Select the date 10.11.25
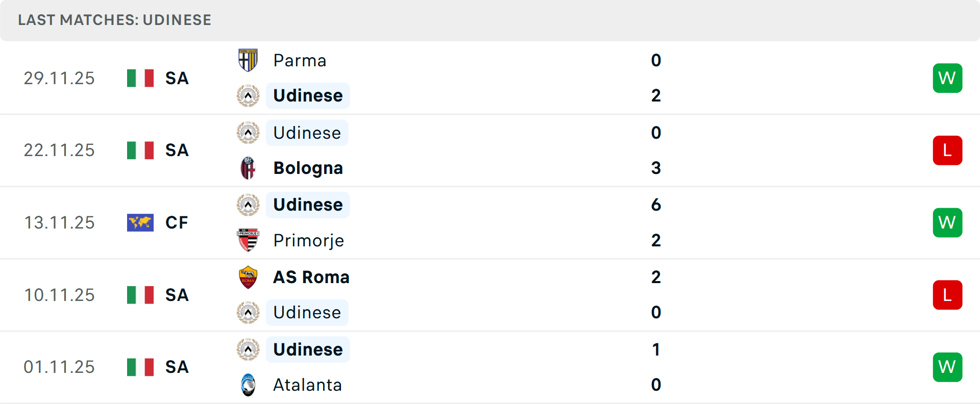This screenshot has width=980, height=404. click(59, 295)
